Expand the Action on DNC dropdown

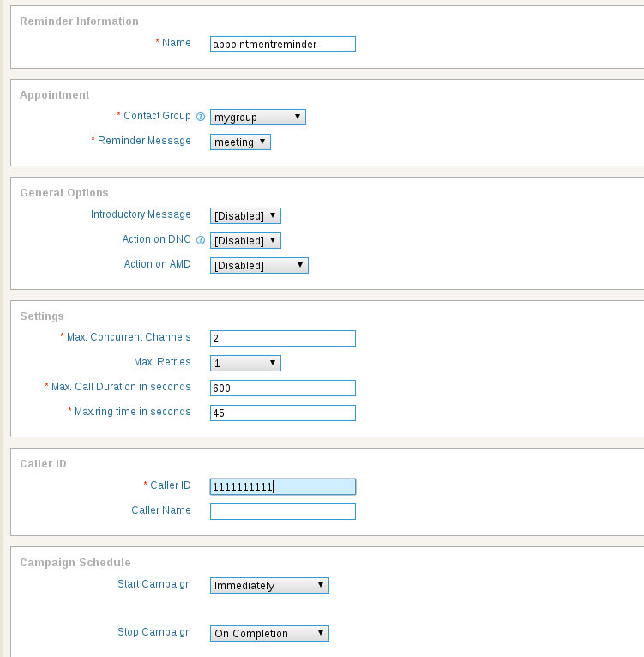245,240
